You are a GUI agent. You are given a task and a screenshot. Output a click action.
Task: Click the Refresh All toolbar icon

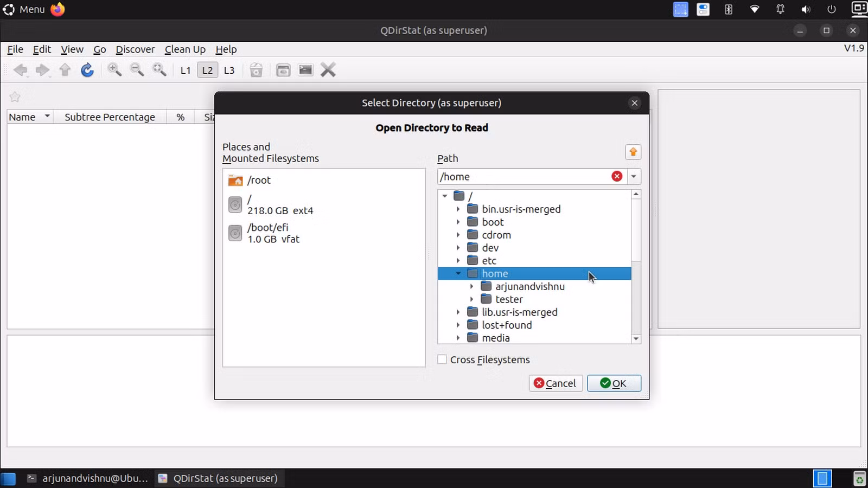[x=87, y=70]
